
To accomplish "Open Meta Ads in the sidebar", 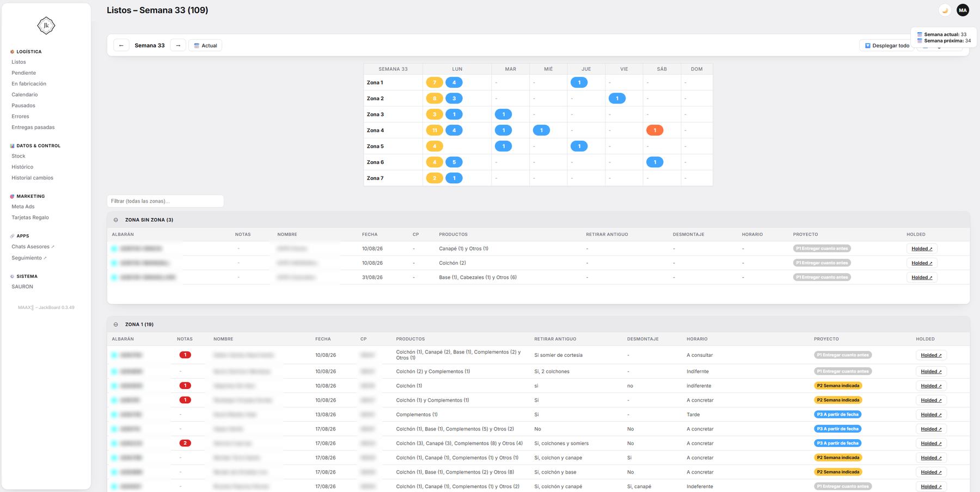I will click(x=23, y=207).
